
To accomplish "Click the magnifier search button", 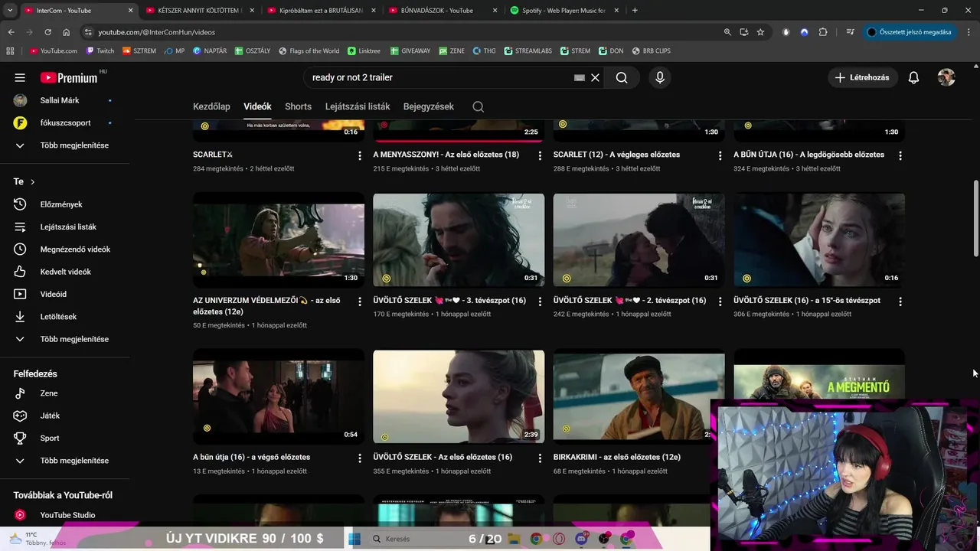I will click(x=622, y=77).
